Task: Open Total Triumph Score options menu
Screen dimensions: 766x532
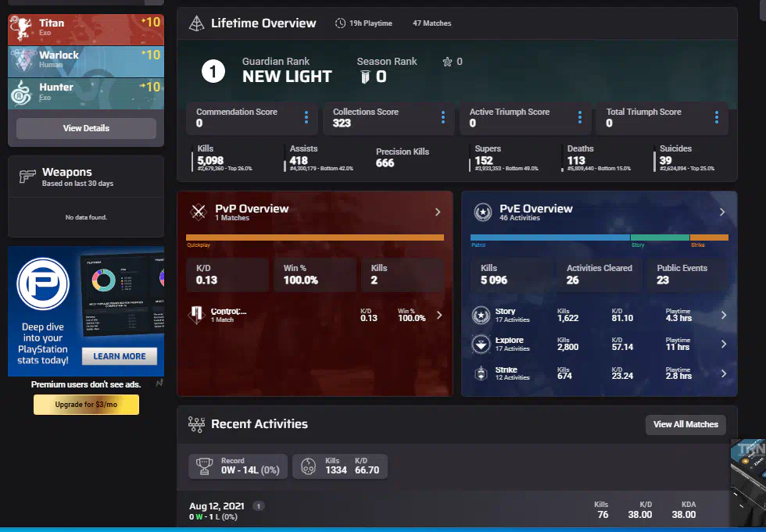Action: tap(716, 117)
